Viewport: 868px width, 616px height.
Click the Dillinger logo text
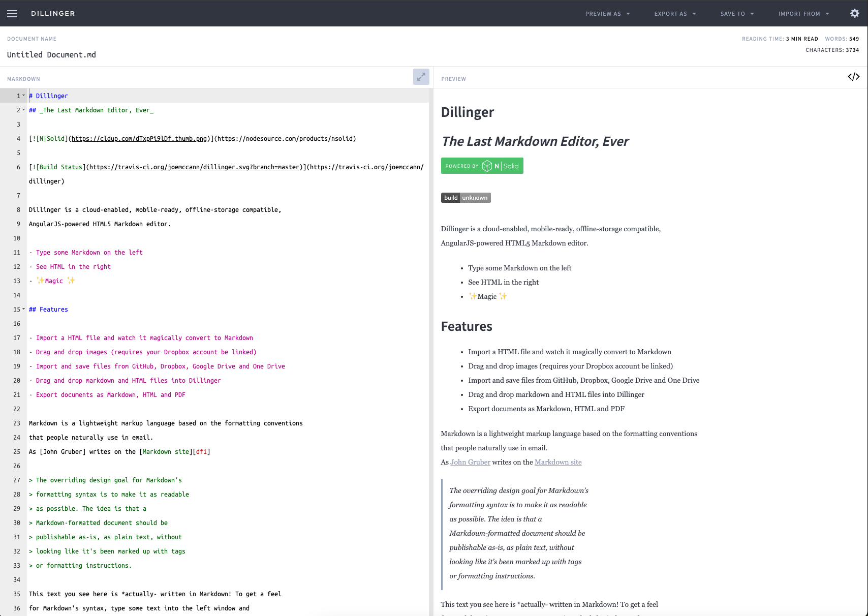point(53,14)
